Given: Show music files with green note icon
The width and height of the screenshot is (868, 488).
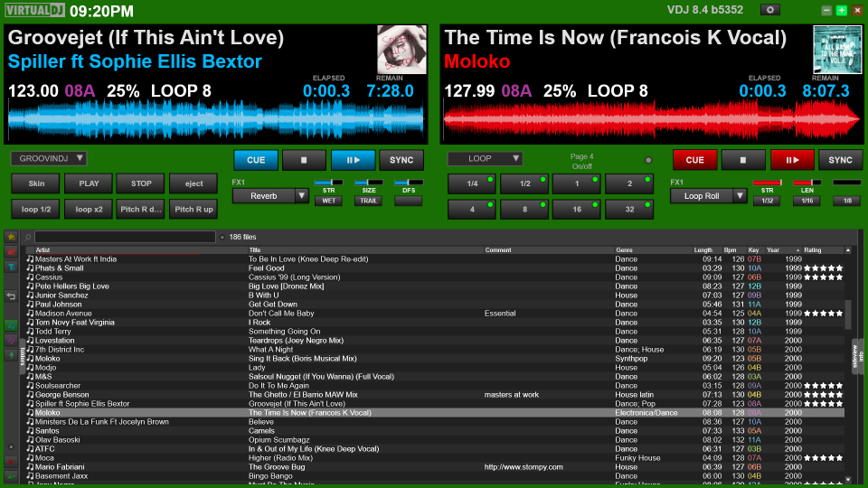Looking at the screenshot, I should click(11, 325).
